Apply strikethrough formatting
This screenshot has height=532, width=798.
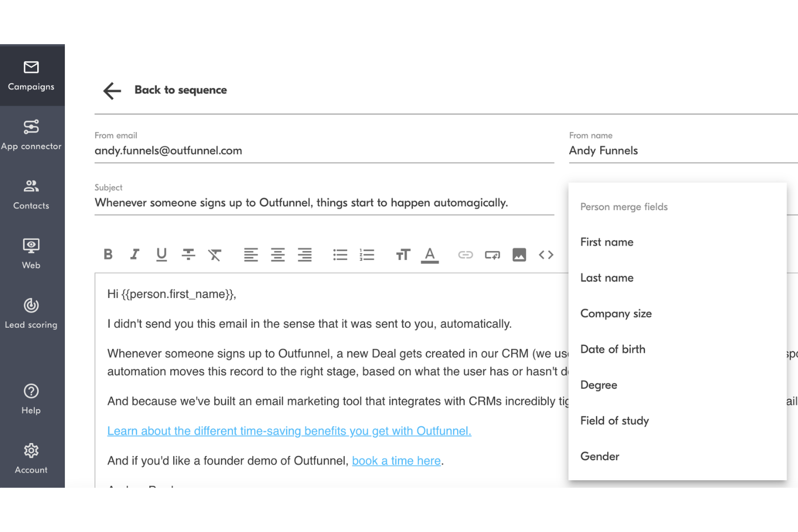click(188, 254)
